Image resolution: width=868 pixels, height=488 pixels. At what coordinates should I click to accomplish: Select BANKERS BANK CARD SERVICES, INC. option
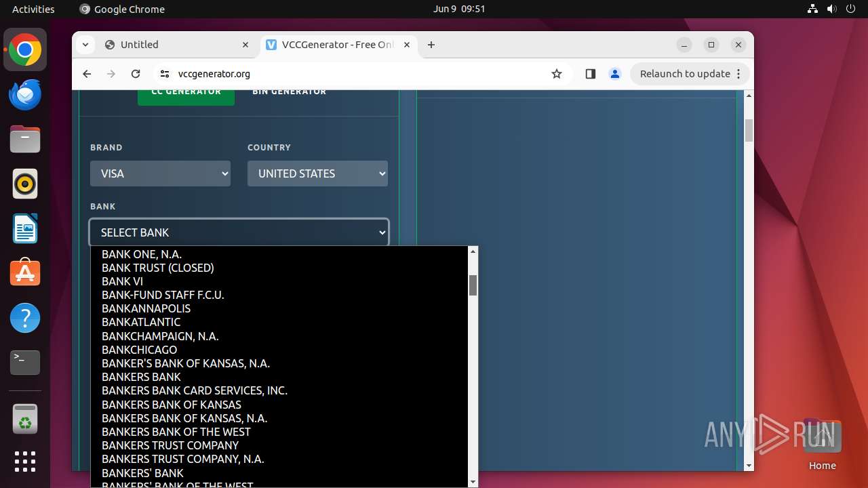(x=279, y=390)
